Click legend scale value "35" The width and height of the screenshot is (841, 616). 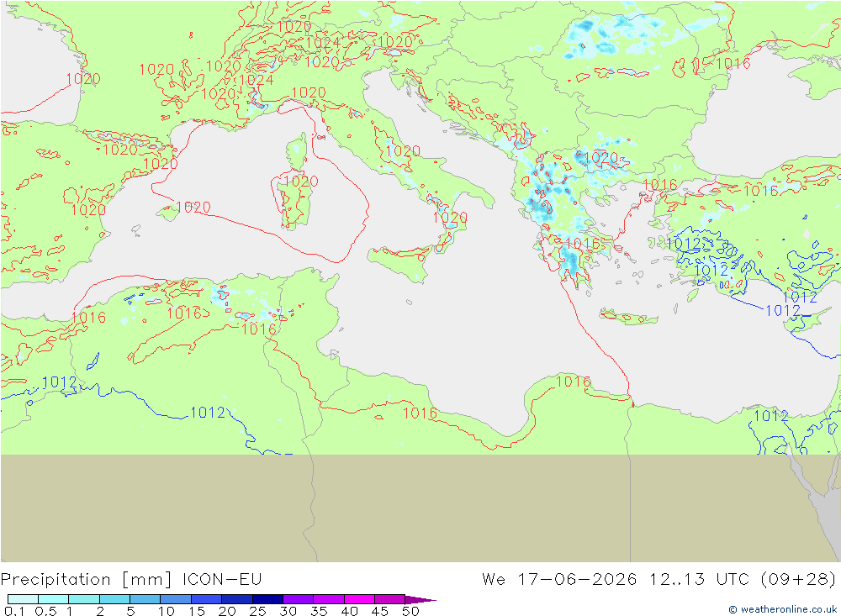[319, 611]
